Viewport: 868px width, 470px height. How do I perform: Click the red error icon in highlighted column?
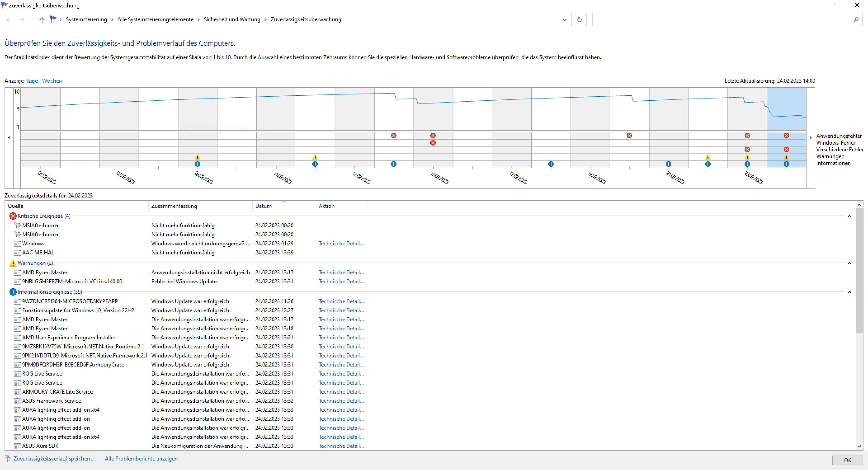pos(786,135)
